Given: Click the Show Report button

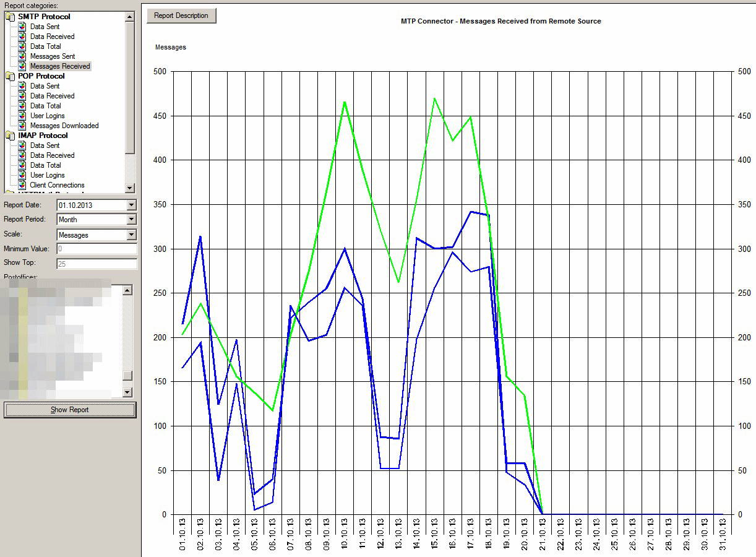Looking at the screenshot, I should (70, 410).
